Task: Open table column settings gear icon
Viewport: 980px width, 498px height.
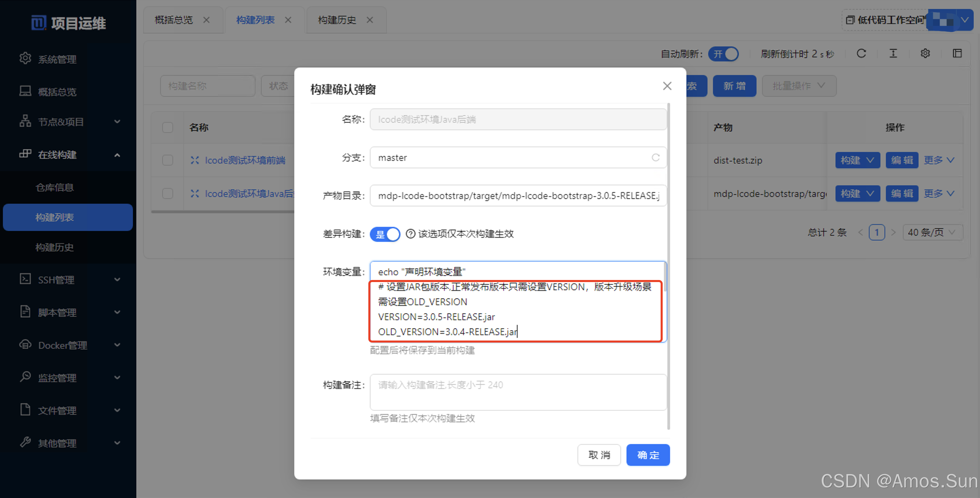Action: [x=925, y=53]
